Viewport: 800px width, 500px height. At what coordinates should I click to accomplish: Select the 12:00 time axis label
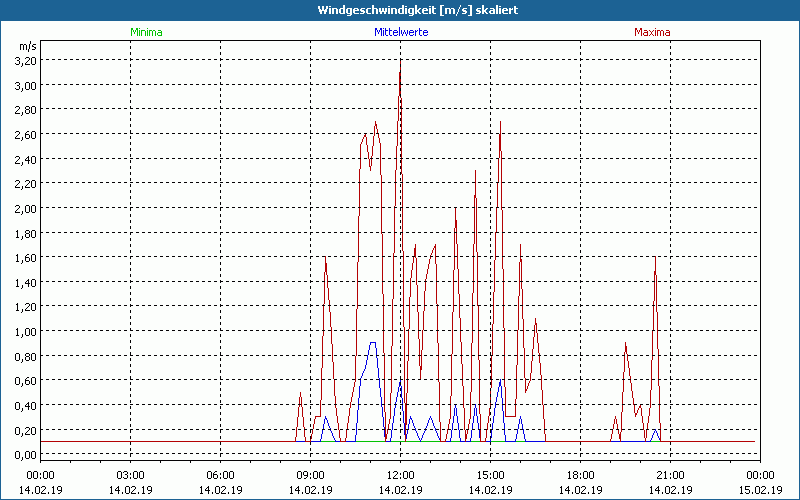pyautogui.click(x=400, y=475)
